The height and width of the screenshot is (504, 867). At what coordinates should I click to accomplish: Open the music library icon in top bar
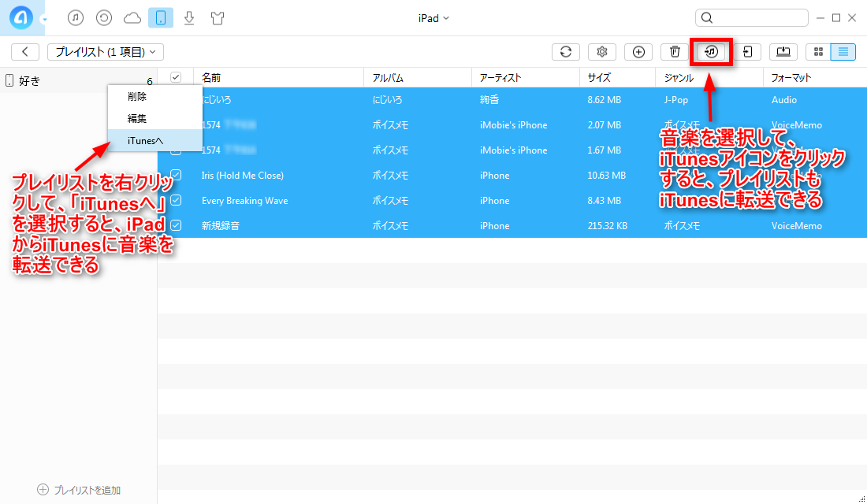tap(75, 18)
